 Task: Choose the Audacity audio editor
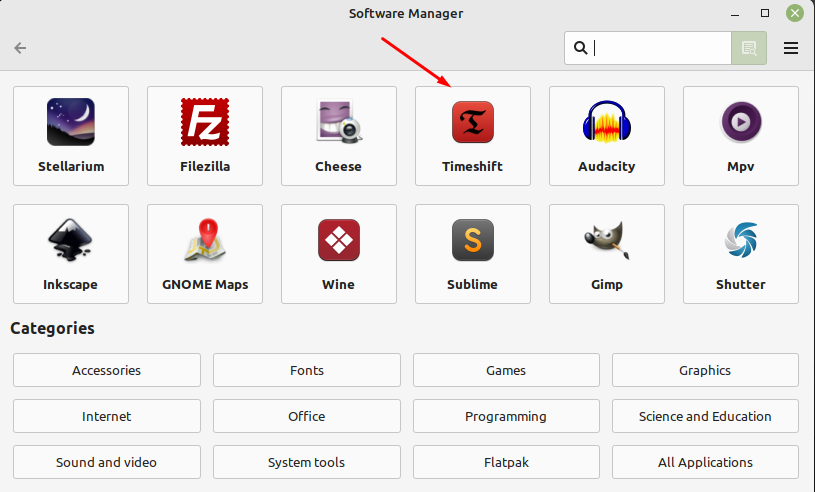[x=607, y=136]
